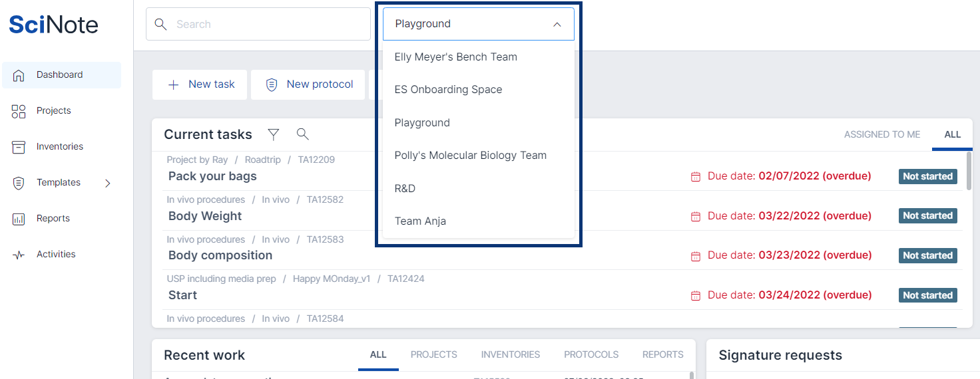The height and width of the screenshot is (379, 980).
Task: Click the Dashboard home icon in sidebar
Action: pos(19,75)
